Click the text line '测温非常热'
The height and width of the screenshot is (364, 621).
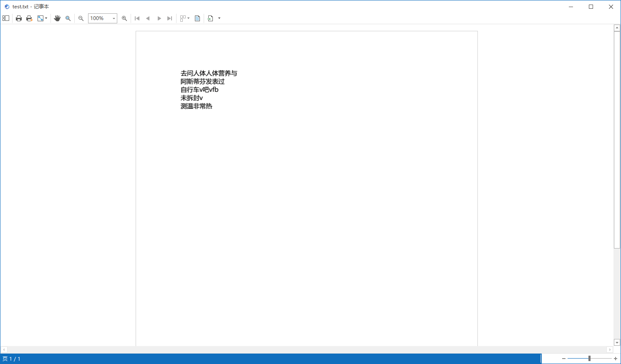coord(196,106)
